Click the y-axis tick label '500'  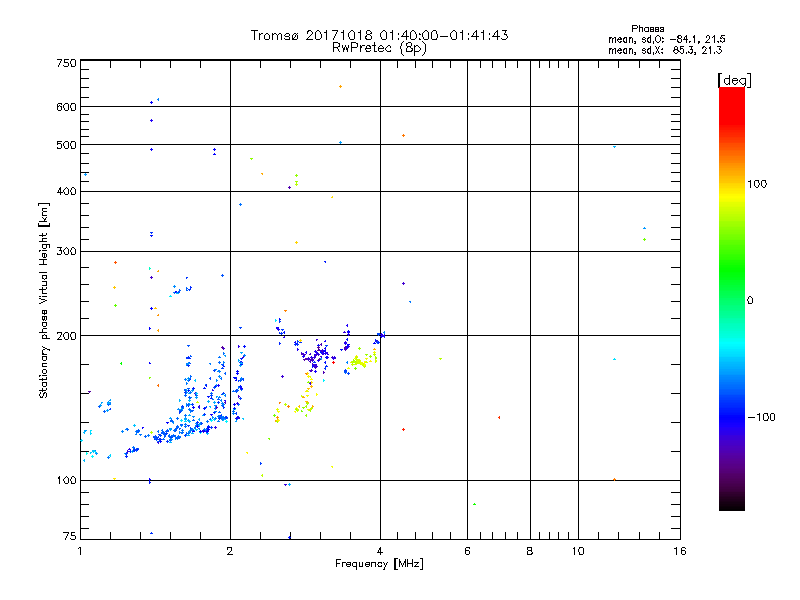[x=66, y=145]
